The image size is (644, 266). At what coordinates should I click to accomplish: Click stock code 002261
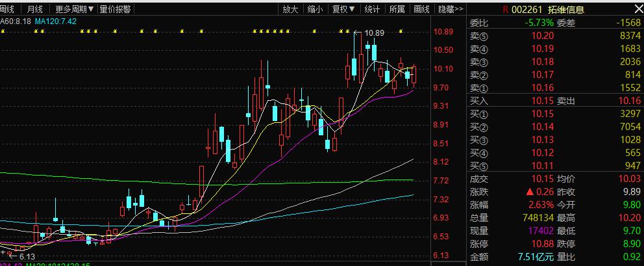(527, 10)
